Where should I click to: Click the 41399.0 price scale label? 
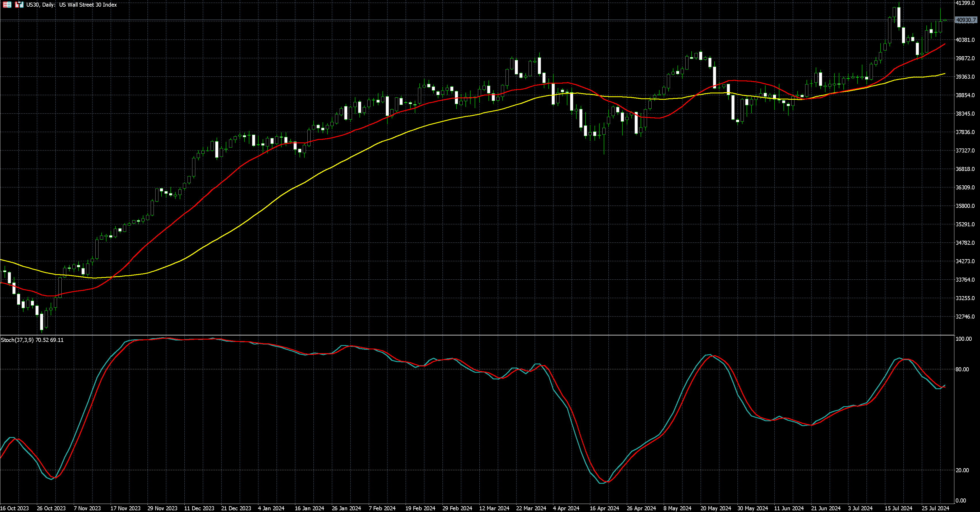pyautogui.click(x=965, y=3)
